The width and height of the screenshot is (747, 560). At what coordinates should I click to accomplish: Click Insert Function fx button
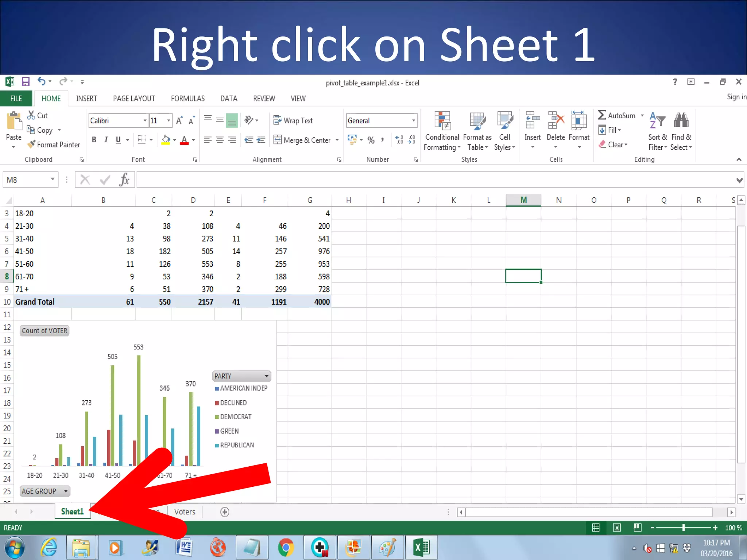(x=124, y=180)
